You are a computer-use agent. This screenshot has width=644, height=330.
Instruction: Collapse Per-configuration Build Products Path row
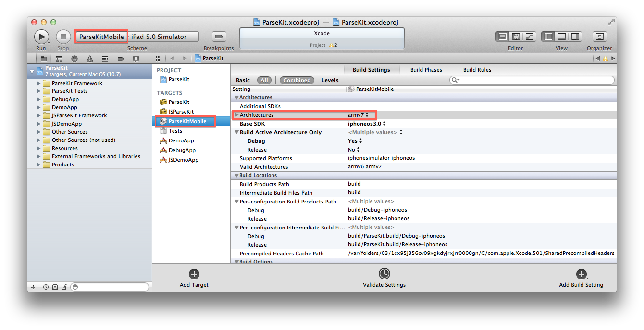click(236, 202)
